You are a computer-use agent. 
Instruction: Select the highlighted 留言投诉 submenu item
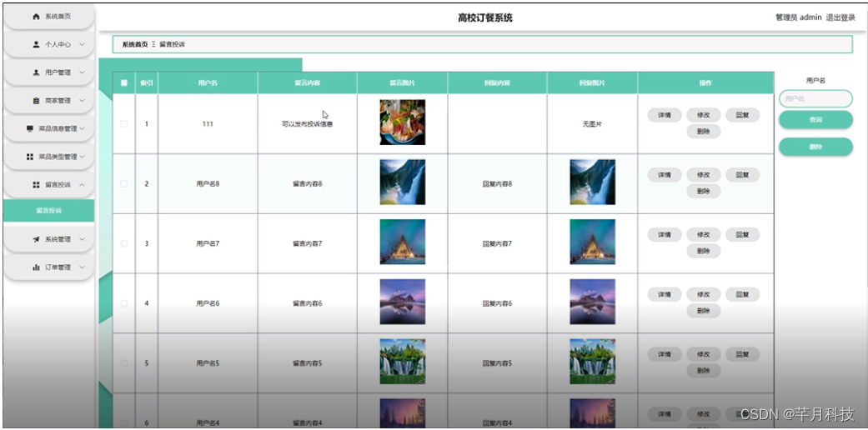pos(48,211)
